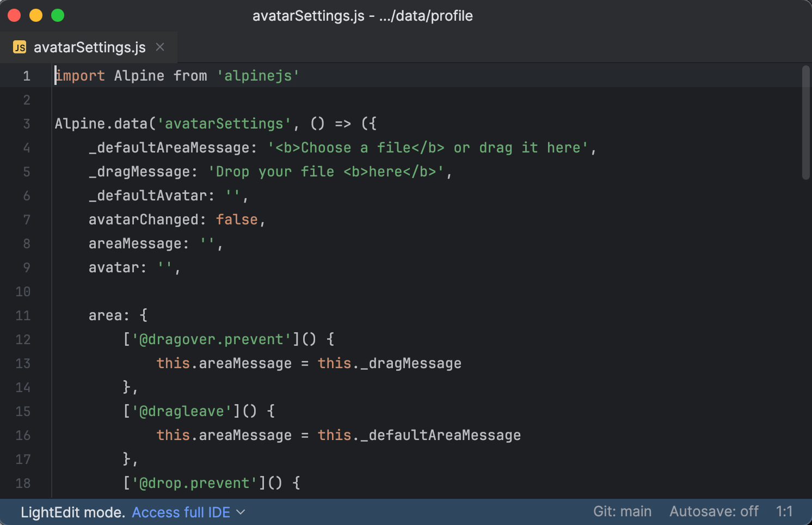Expand the dropdown arrow next to Access full IDE
The image size is (812, 525).
242,512
